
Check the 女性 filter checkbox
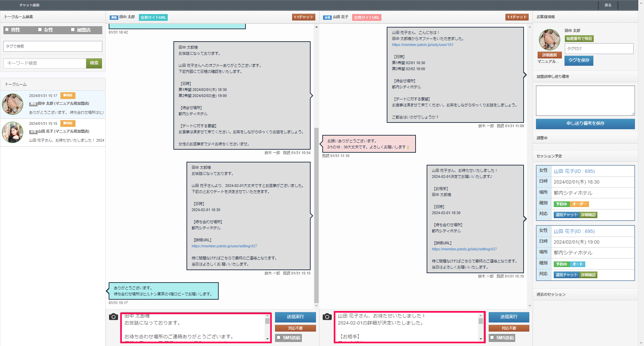click(40, 30)
